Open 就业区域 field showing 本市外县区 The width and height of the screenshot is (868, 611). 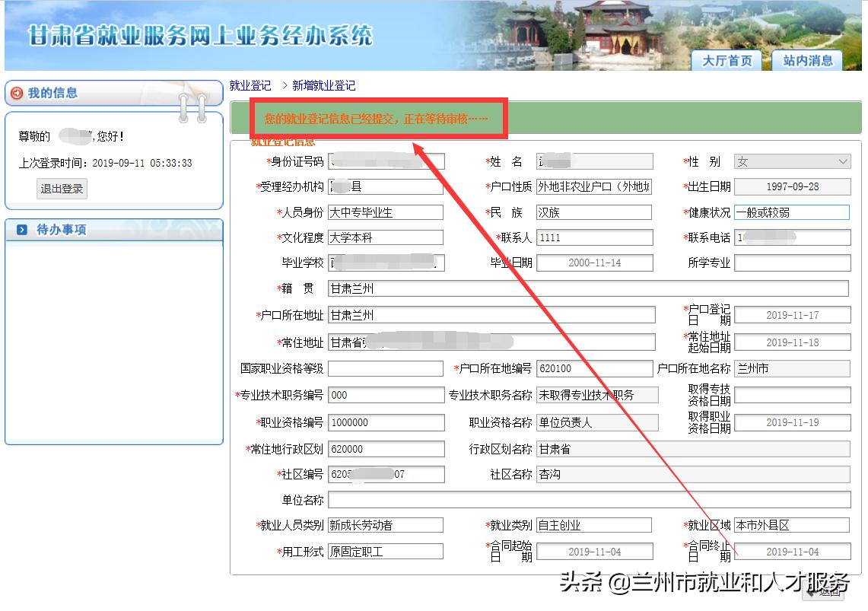pos(792,525)
